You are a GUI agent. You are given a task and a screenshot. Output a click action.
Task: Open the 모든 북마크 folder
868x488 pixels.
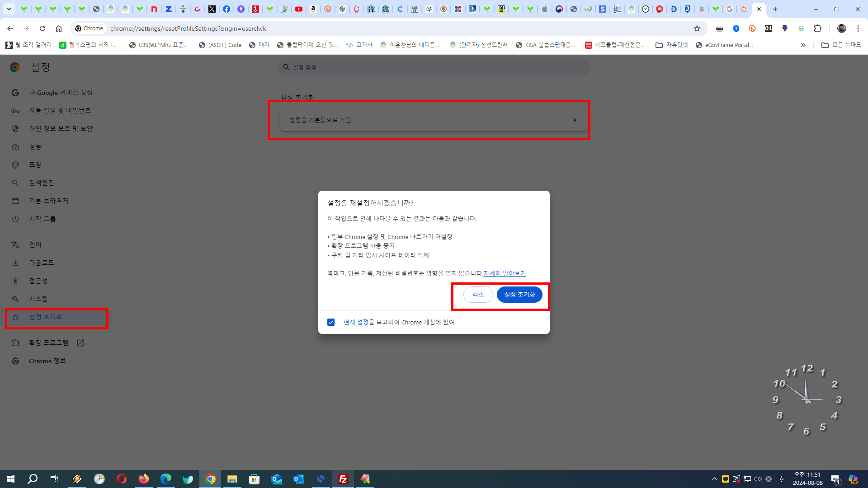pyautogui.click(x=841, y=45)
